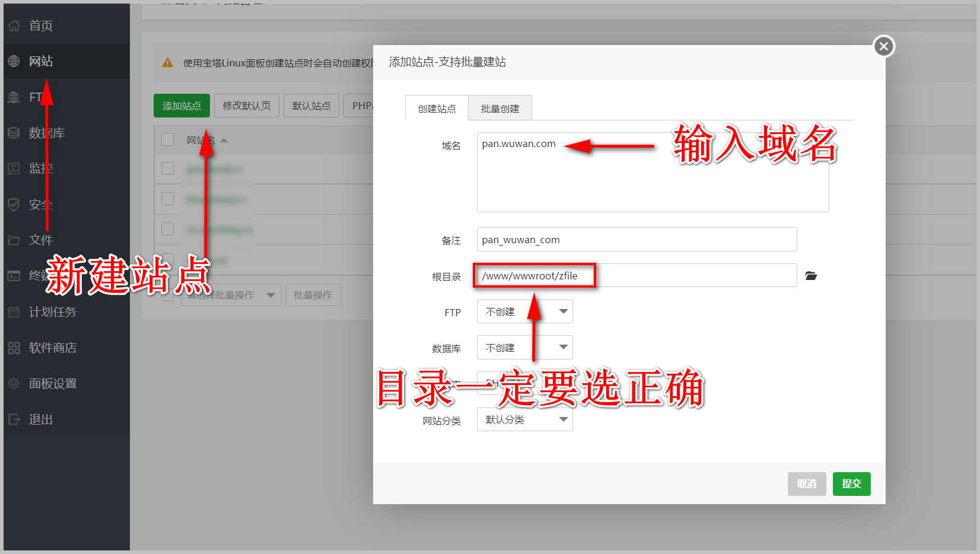The width and height of the screenshot is (980, 554).
Task: Click the warning triangle icon in notice
Action: 168,62
